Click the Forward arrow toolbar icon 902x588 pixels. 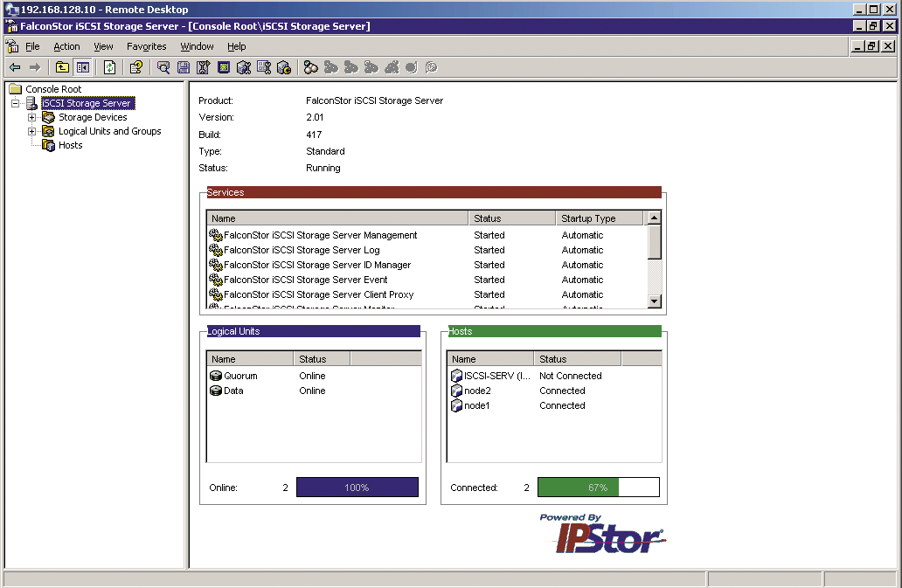pyautogui.click(x=35, y=67)
